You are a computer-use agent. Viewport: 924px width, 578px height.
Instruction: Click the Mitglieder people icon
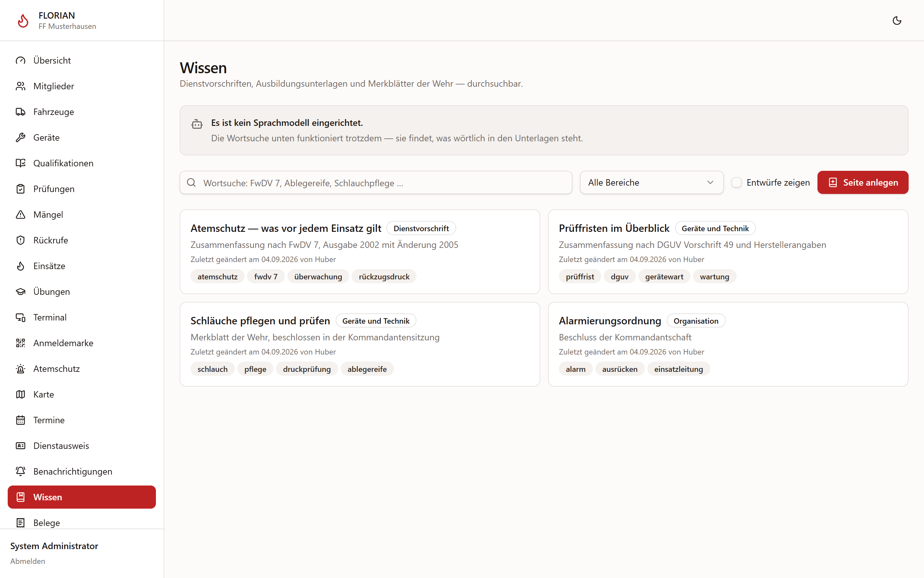(21, 86)
